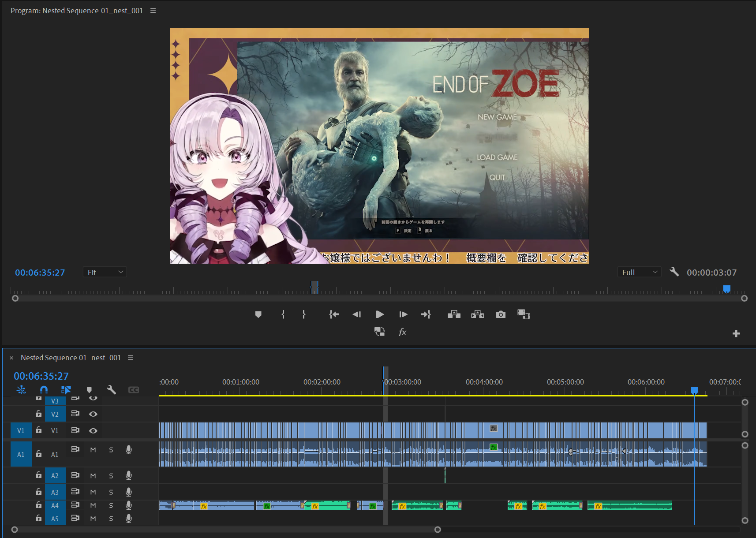Export a frame with the camera icon
Image resolution: width=756 pixels, height=538 pixels.
501,314
